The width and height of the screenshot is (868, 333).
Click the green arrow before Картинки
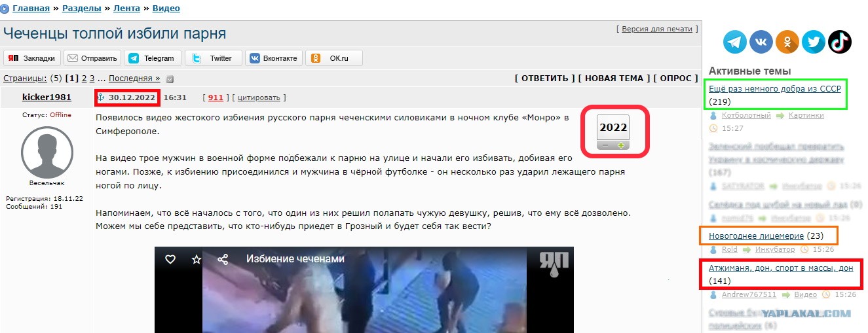click(781, 115)
